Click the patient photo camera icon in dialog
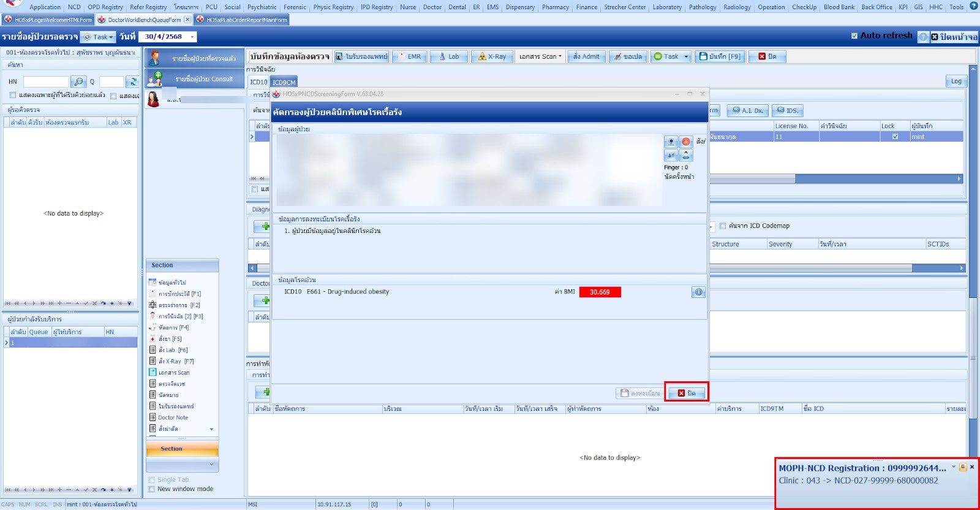Viewport: 980px width, 510px height. pyautogui.click(x=671, y=142)
